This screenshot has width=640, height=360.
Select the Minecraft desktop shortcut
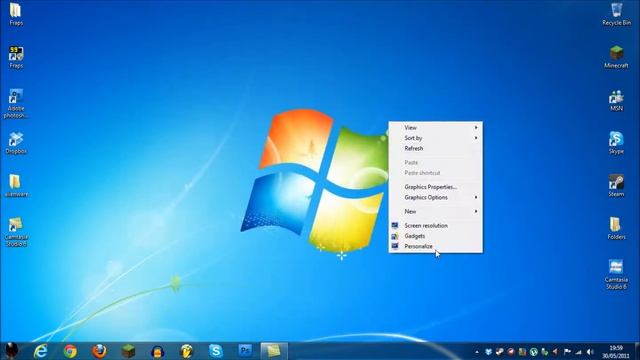[616, 57]
